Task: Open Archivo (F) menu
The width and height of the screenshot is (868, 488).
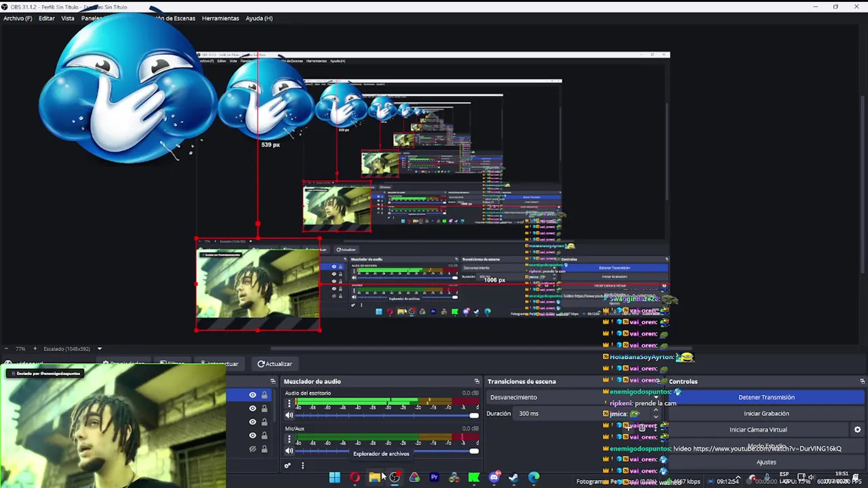Action: 18,18
